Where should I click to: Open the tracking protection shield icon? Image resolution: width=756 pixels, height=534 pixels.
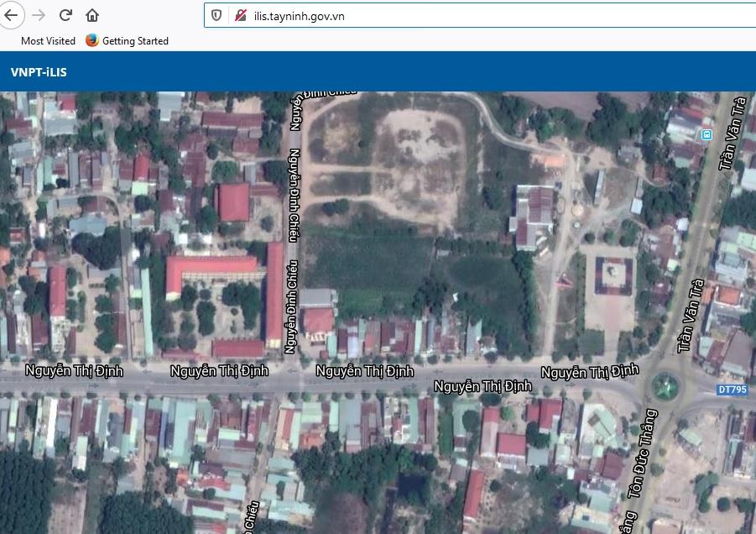point(217,15)
